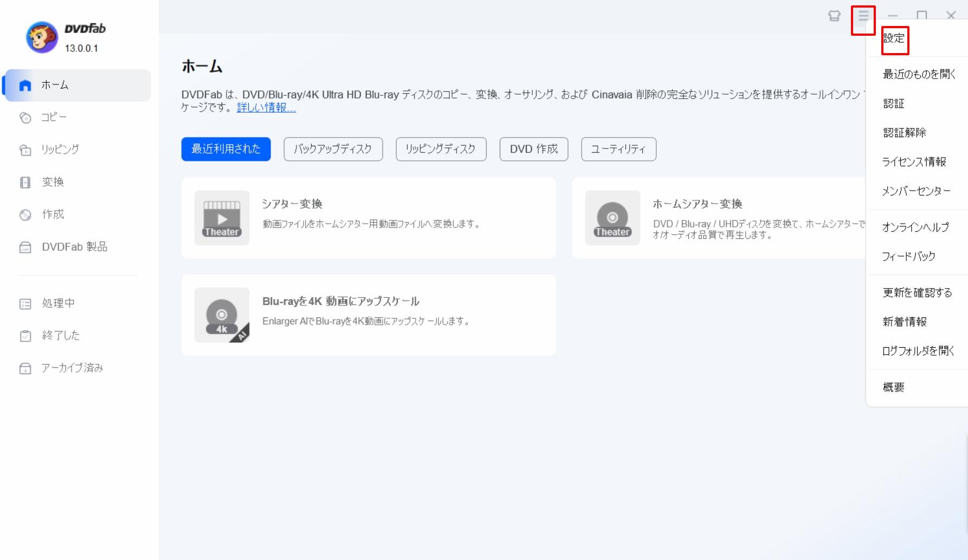Click the 終了した clipboard icon

pos(25,336)
